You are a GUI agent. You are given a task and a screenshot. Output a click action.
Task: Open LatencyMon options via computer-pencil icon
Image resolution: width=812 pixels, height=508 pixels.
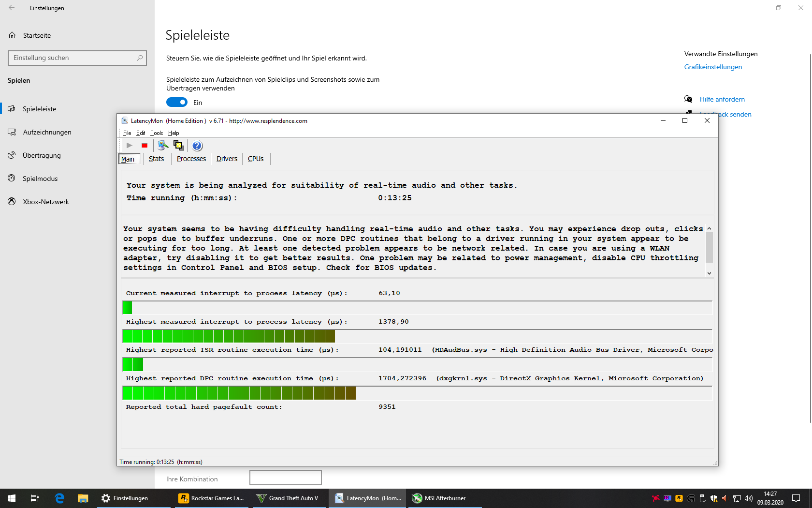coord(163,145)
